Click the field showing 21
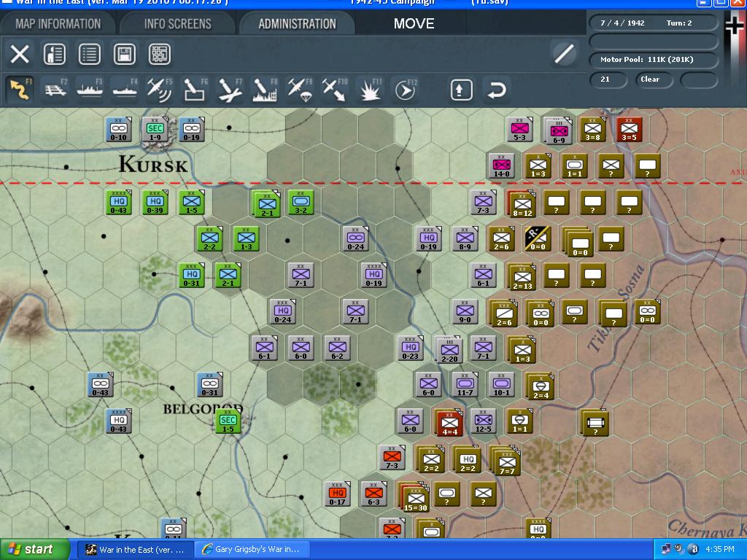 (x=608, y=79)
